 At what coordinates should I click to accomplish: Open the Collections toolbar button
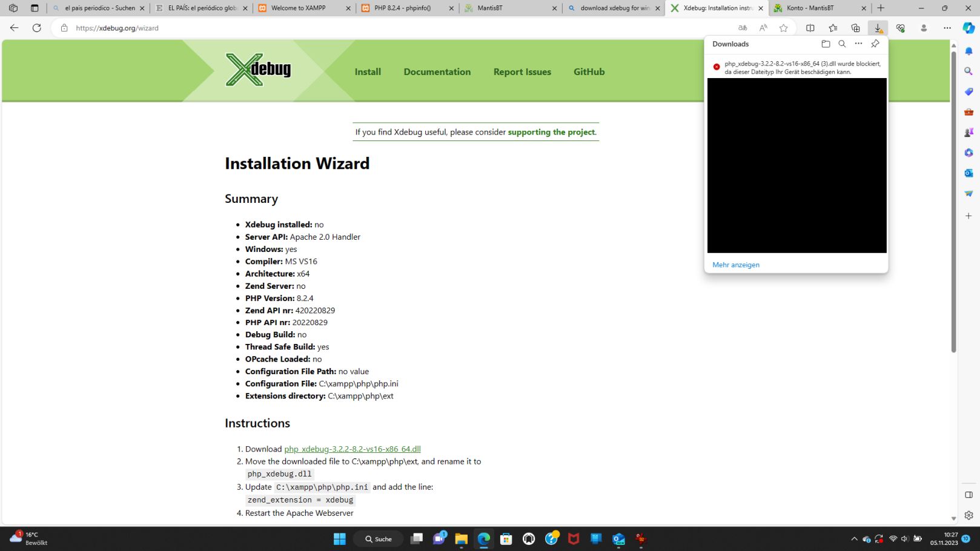coord(855,28)
